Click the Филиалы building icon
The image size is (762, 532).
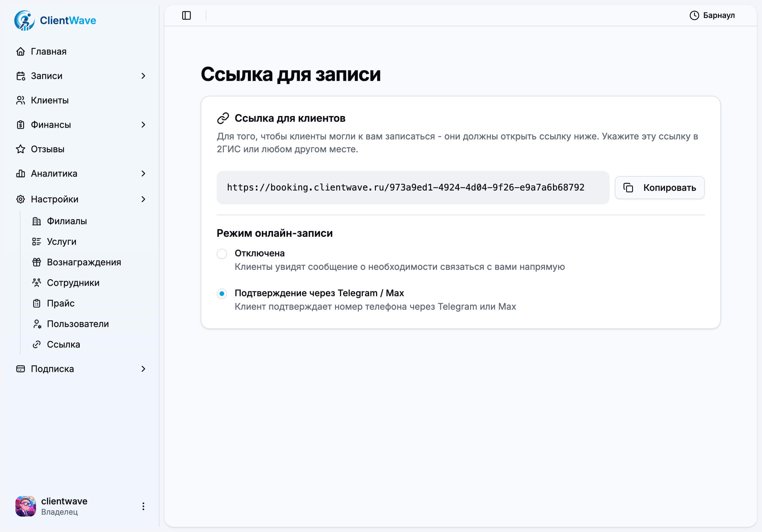pyautogui.click(x=37, y=221)
